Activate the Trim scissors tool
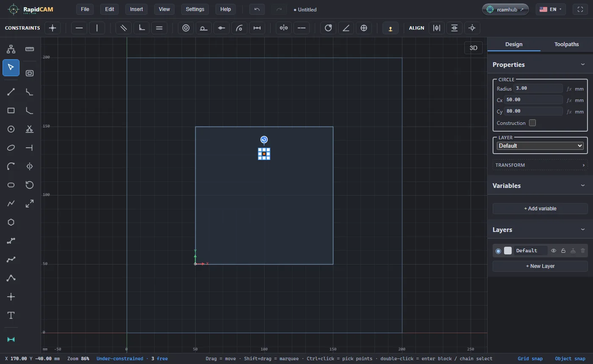 click(30, 129)
